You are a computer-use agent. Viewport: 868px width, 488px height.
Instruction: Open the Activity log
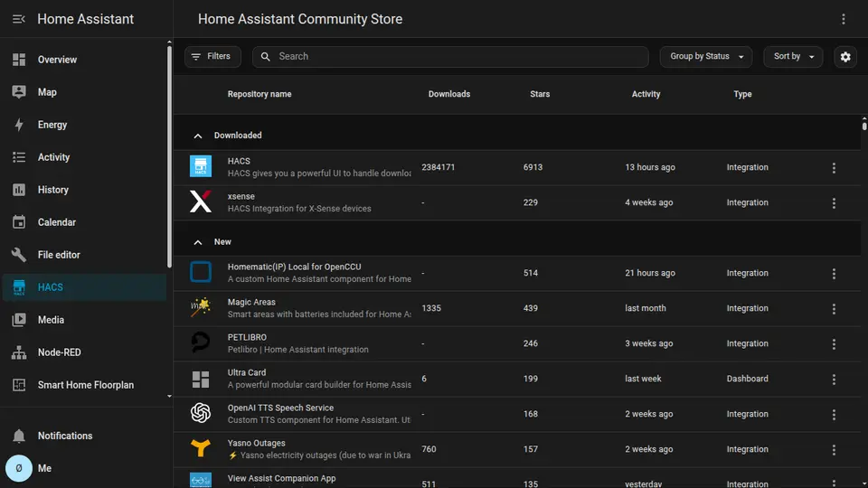pos(84,157)
